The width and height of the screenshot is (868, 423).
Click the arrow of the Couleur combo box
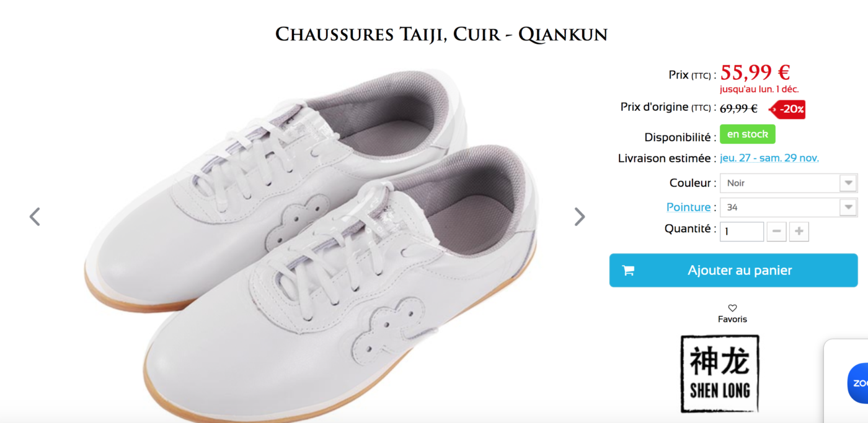pos(848,183)
